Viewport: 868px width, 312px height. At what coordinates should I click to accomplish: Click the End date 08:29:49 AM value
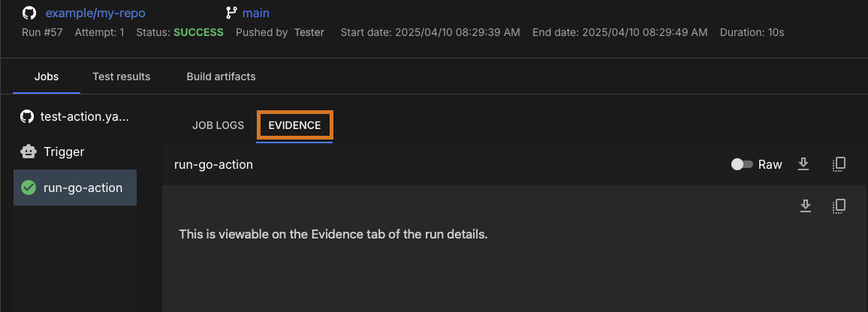click(x=620, y=33)
